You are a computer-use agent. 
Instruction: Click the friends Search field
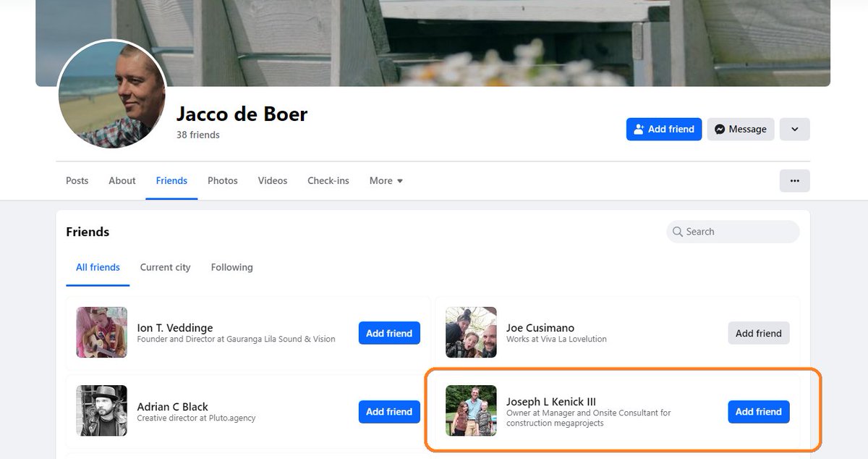tap(733, 232)
